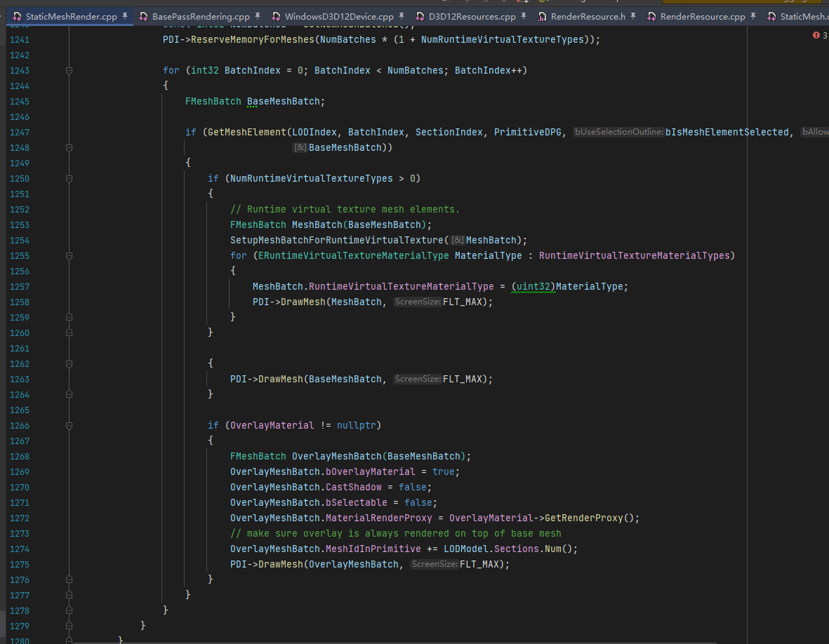
Task: Click the [&] hint before BaseMeshBatch on line 1248
Action: [300, 147]
